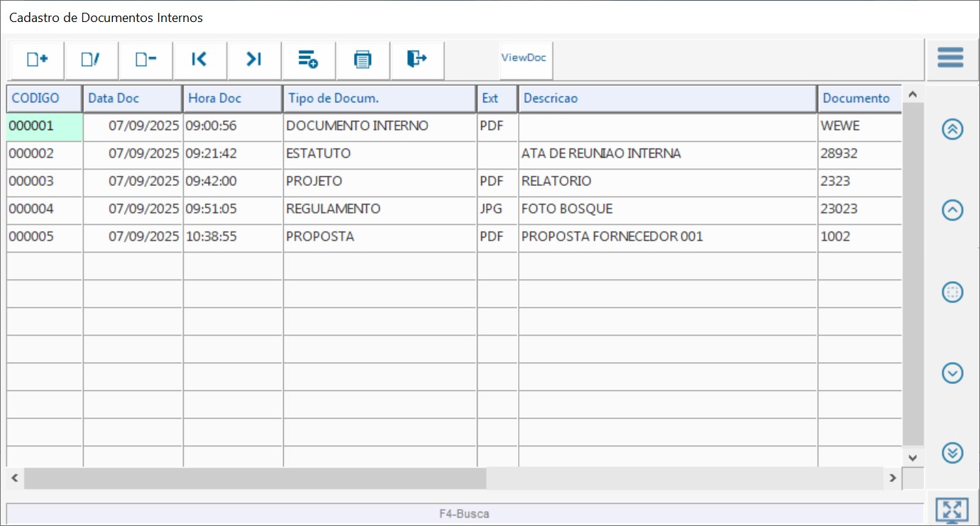Click the delete document record icon

(x=145, y=60)
